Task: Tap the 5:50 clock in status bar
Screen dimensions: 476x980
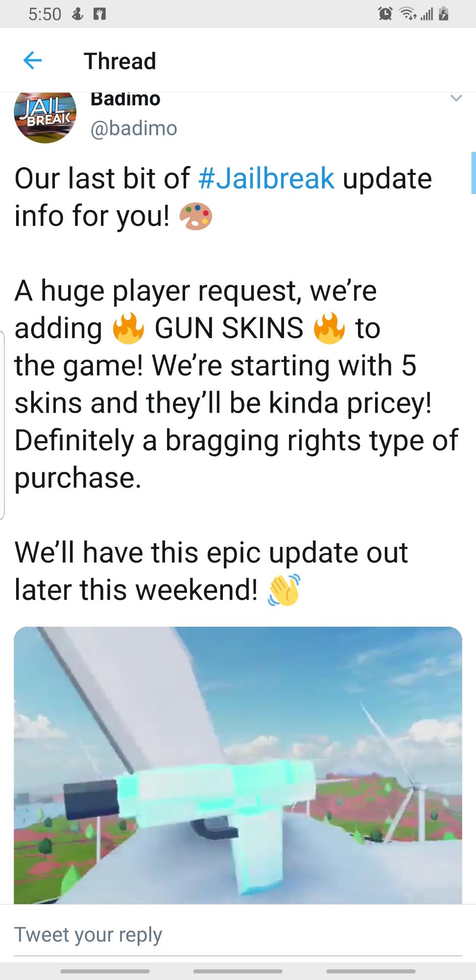Action: click(x=45, y=14)
